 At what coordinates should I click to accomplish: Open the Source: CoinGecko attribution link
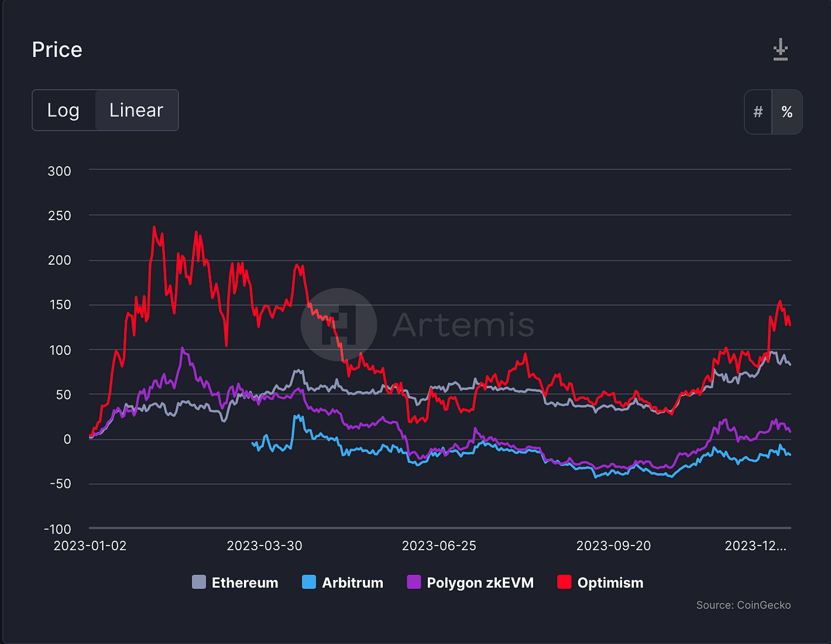pos(744,605)
